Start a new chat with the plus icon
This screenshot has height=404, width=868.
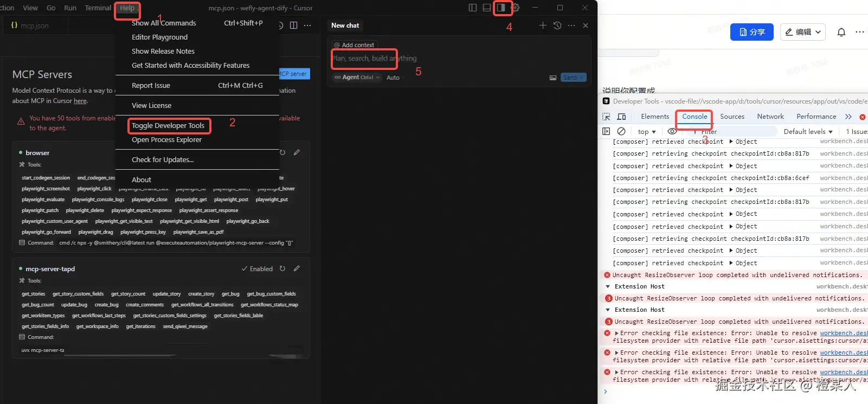coord(543,25)
